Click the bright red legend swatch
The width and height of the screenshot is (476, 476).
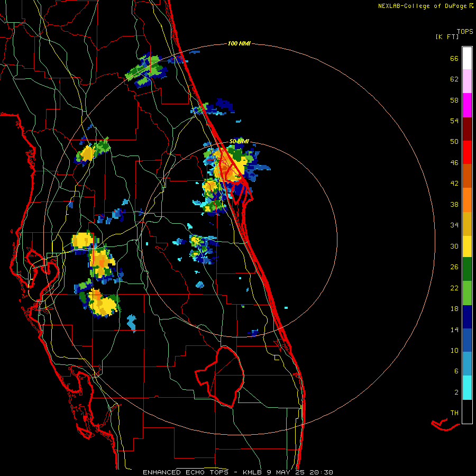click(x=467, y=152)
